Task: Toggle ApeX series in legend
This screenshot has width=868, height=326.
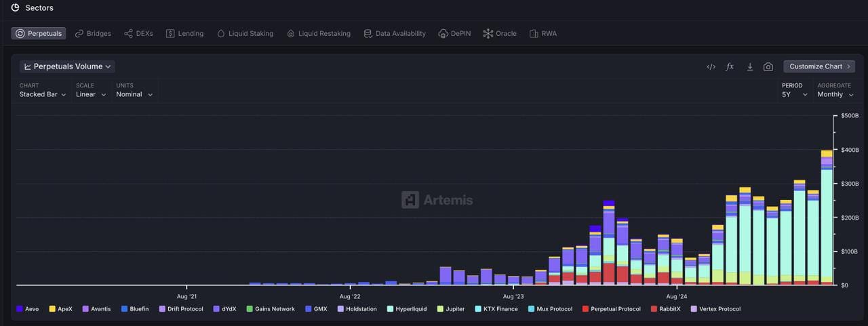Action: 60,309
